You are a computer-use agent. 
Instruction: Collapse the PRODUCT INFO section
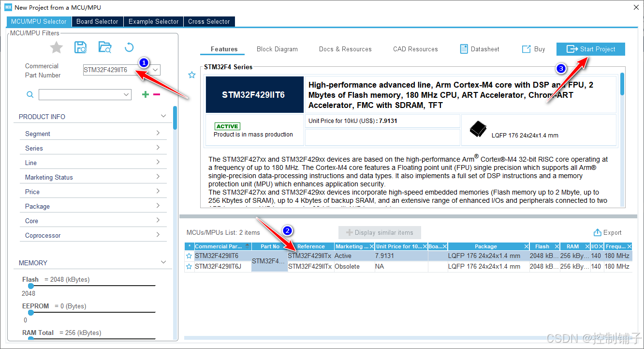[163, 116]
